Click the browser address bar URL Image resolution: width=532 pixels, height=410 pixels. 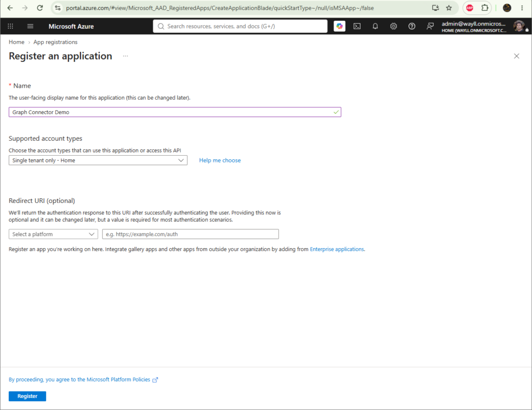point(220,8)
